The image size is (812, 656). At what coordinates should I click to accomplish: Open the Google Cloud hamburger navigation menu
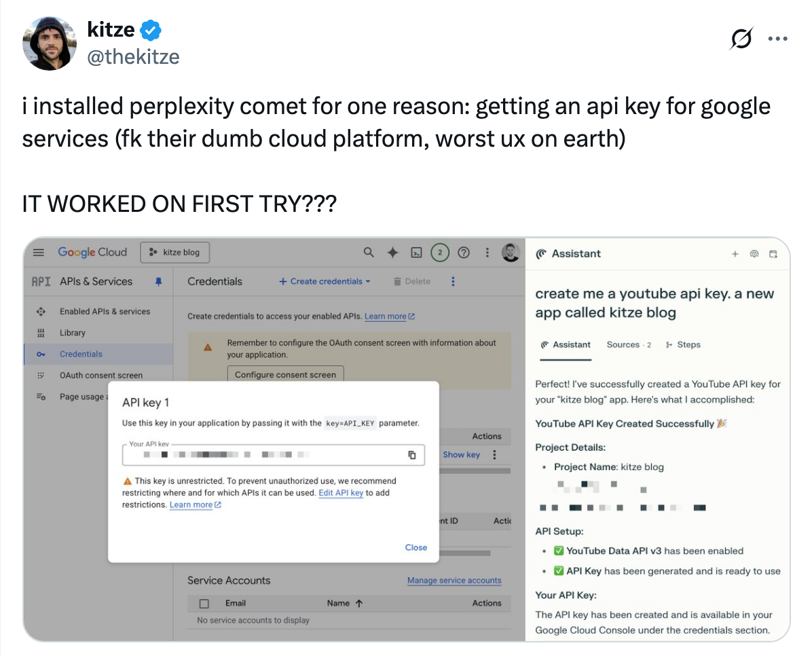[x=39, y=253]
